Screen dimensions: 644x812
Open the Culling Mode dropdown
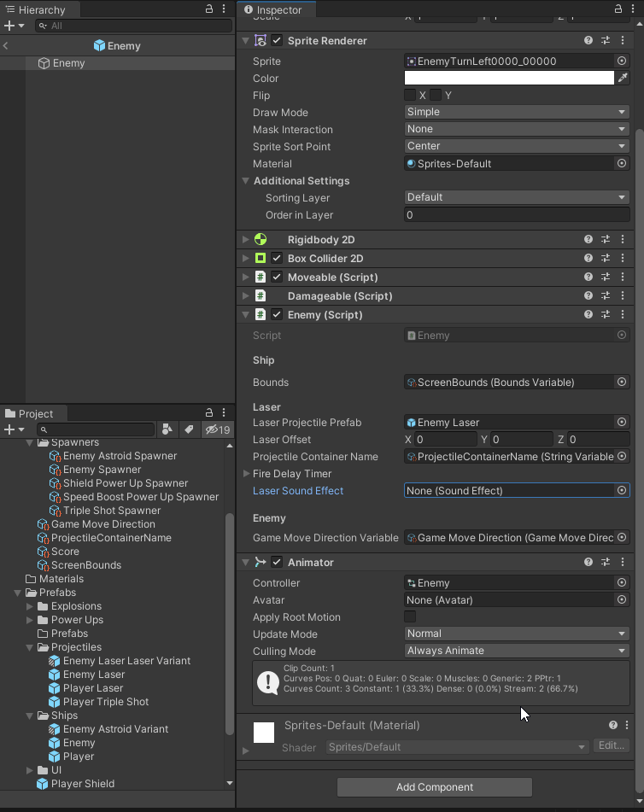(x=516, y=651)
